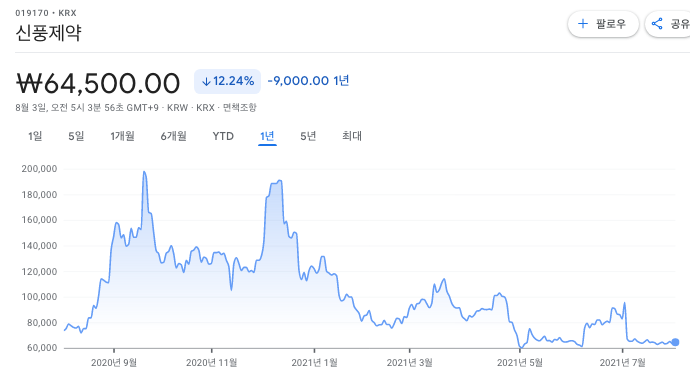
Task: Click the 공유 share button
Action: click(668, 24)
